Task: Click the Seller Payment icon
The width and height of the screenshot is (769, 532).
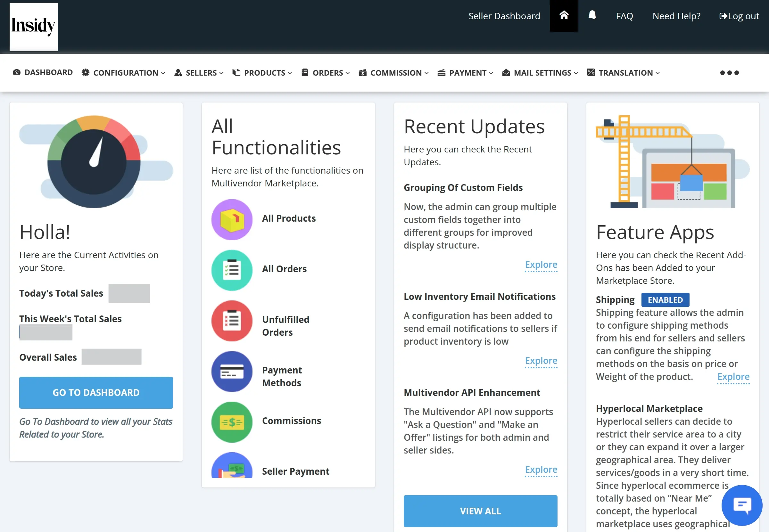Action: [232, 467]
